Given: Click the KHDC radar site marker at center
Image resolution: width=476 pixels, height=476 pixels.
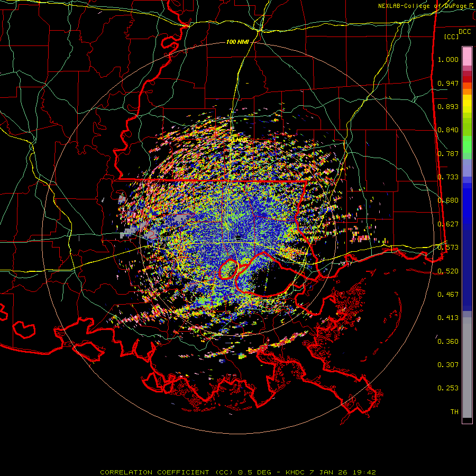Looking at the screenshot, I should pos(239,237).
